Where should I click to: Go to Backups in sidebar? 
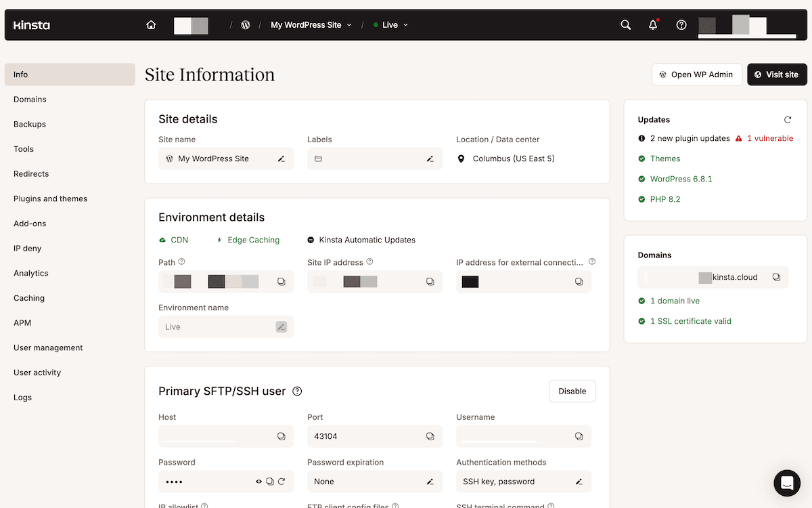[x=30, y=124]
